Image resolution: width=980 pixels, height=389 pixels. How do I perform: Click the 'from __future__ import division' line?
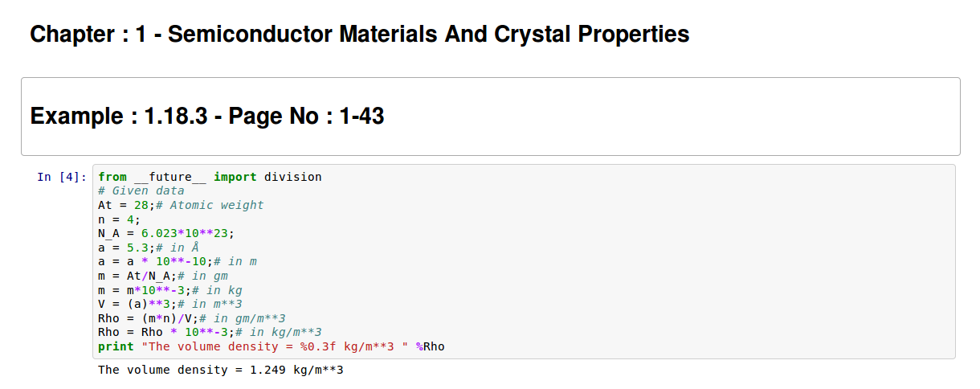click(x=210, y=177)
